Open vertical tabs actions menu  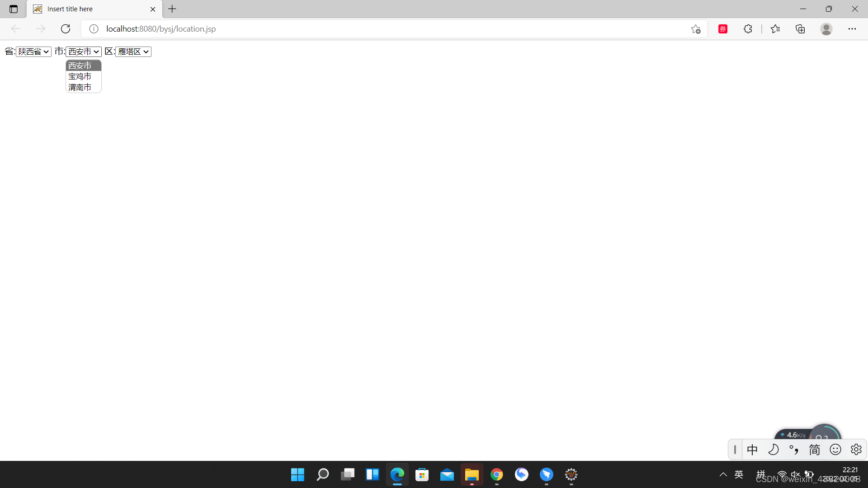click(x=14, y=9)
